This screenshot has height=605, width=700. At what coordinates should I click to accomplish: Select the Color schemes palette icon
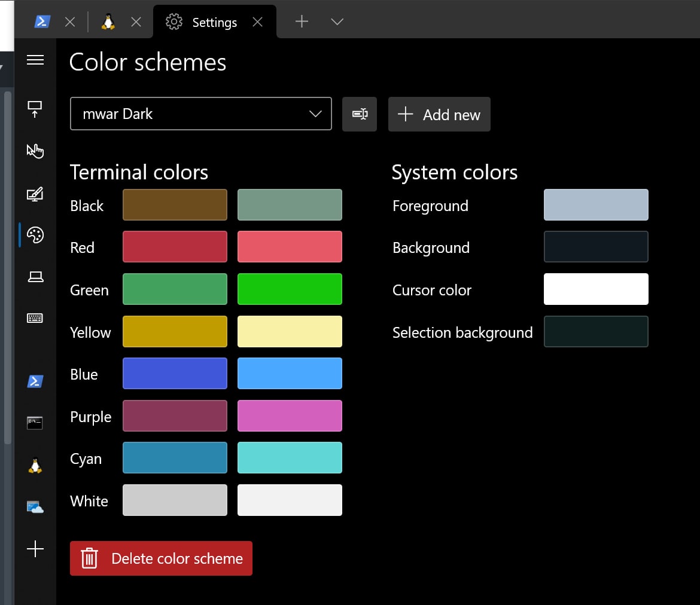click(x=35, y=235)
